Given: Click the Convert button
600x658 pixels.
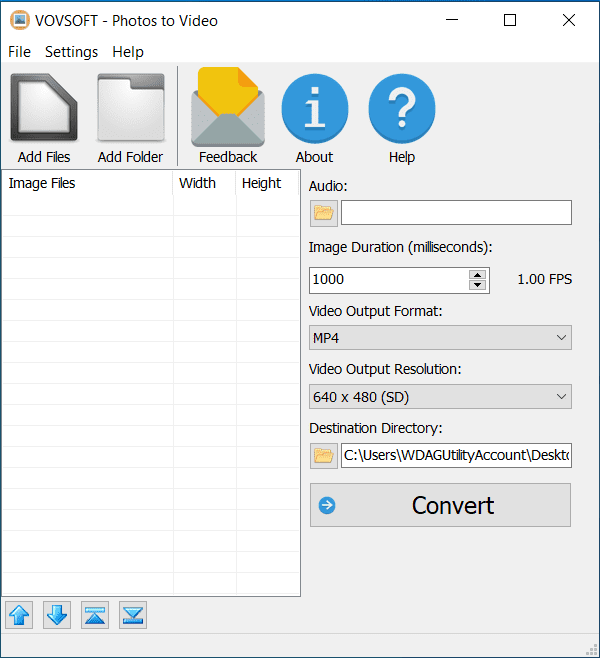Looking at the screenshot, I should coord(440,505).
